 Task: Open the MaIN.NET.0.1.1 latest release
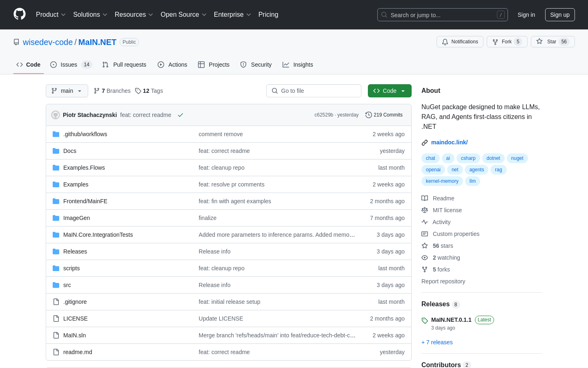pyautogui.click(x=451, y=320)
